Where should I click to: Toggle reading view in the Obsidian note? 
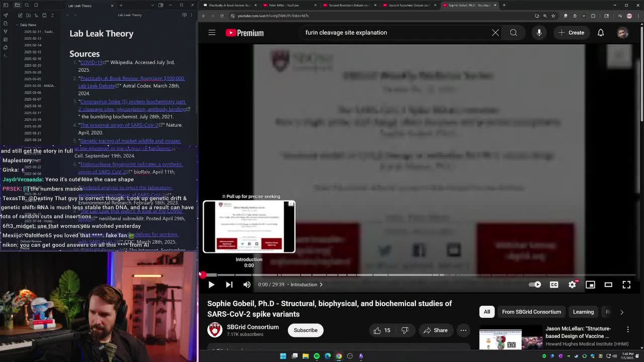click(x=184, y=15)
